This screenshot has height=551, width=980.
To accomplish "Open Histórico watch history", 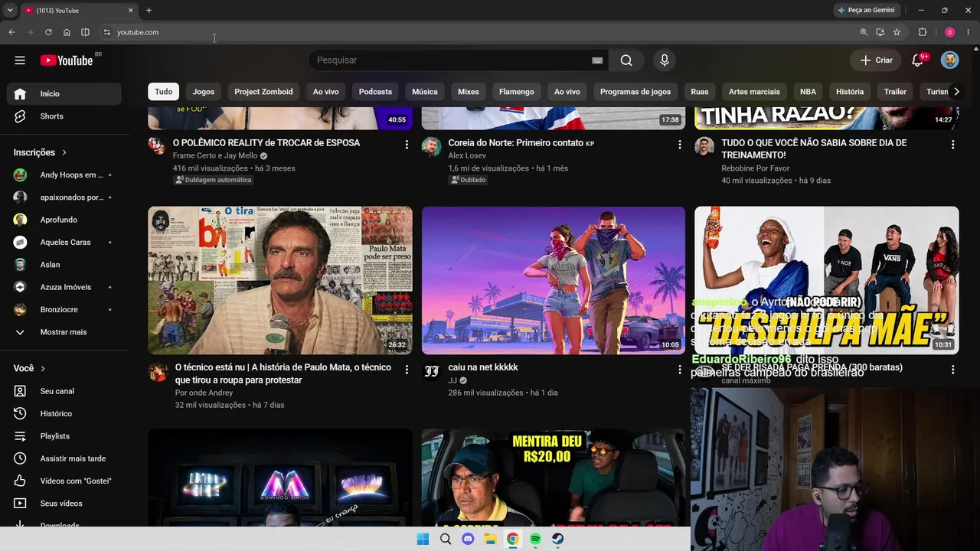I will (x=64, y=413).
